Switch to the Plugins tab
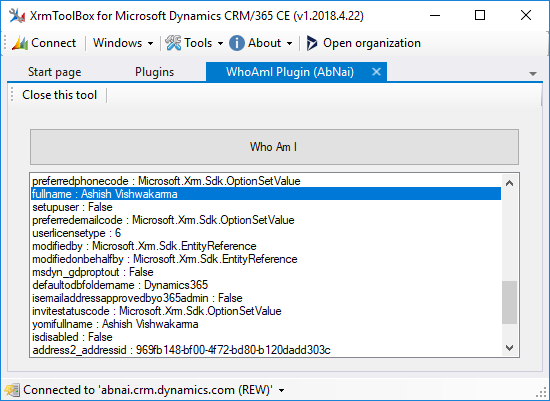 coord(154,72)
